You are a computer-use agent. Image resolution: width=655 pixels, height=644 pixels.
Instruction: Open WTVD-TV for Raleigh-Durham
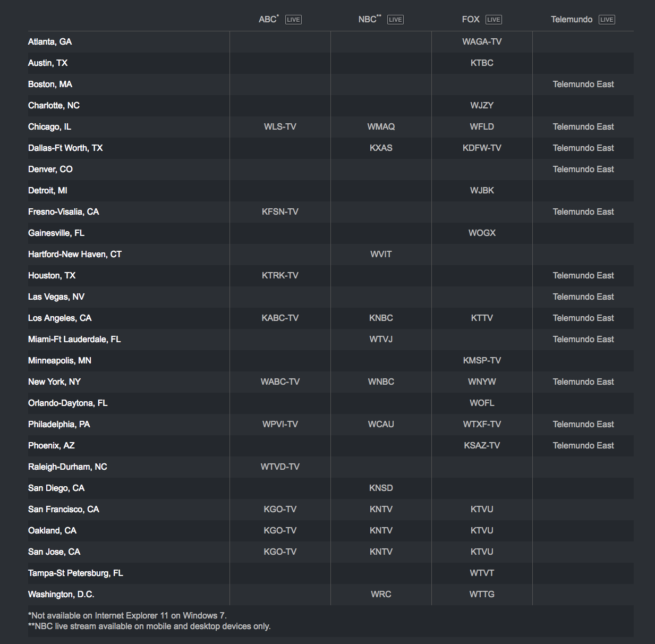[x=280, y=467]
